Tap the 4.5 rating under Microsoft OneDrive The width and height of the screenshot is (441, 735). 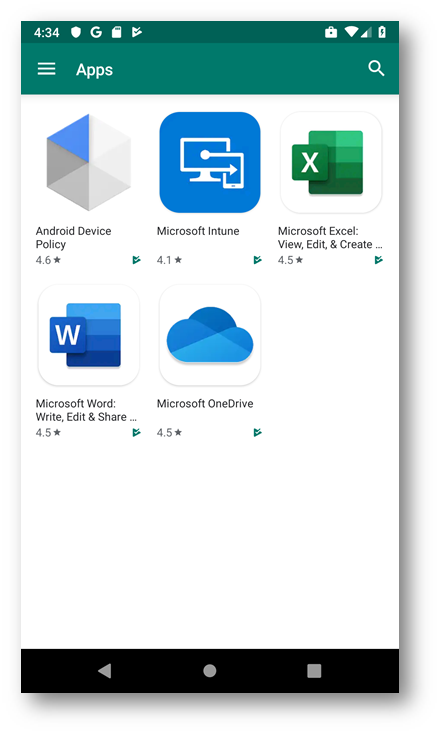[169, 432]
